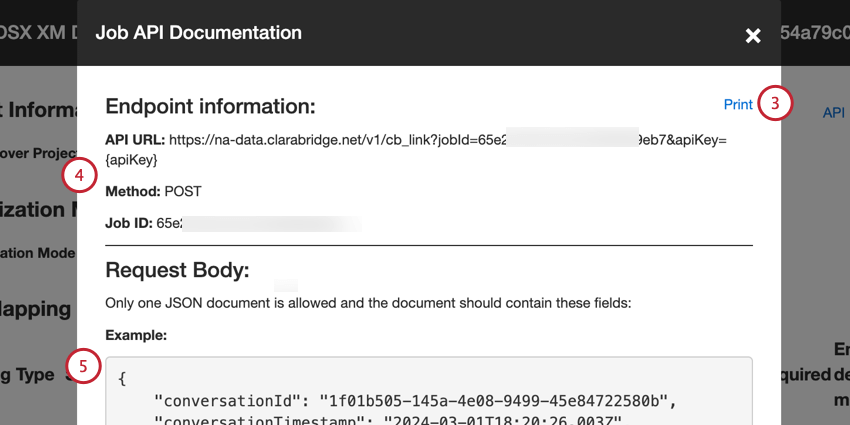Click the API URL label
This screenshot has width=850, height=425.
(x=135, y=140)
